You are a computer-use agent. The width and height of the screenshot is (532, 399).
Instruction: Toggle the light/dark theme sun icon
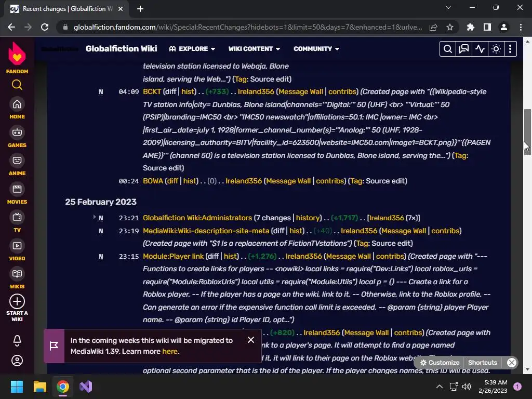[x=496, y=49]
